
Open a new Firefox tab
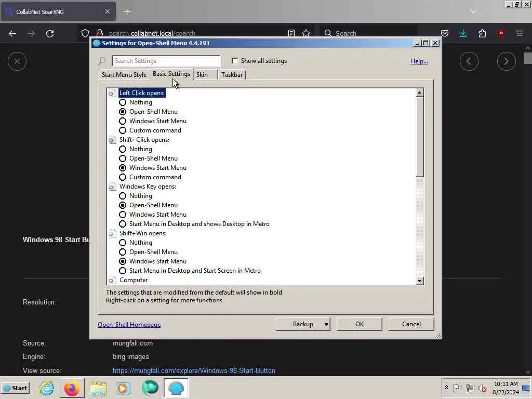coord(127,12)
